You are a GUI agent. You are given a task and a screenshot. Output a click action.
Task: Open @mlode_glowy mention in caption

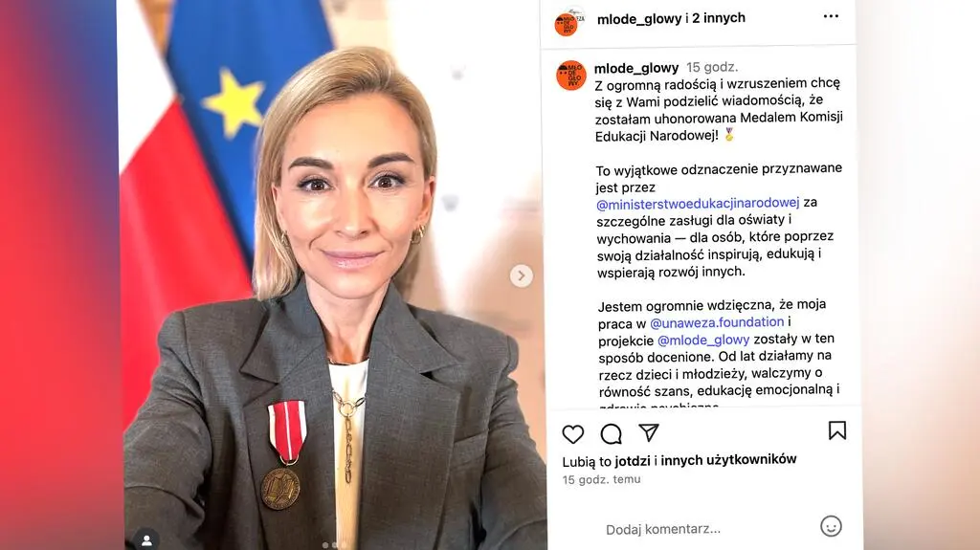(x=703, y=340)
